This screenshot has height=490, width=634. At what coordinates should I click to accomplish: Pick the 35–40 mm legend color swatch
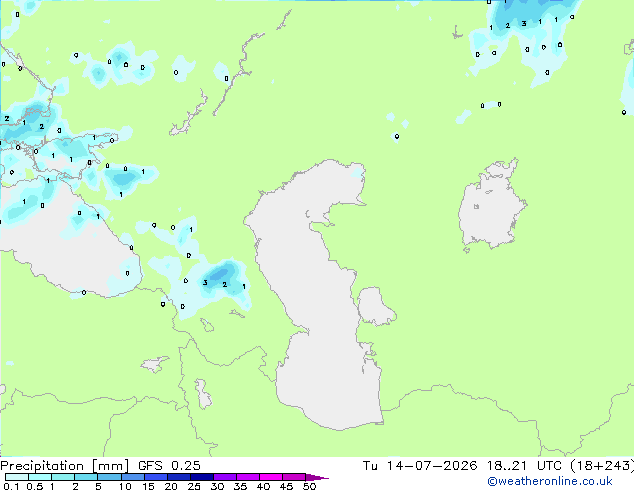click(x=247, y=477)
